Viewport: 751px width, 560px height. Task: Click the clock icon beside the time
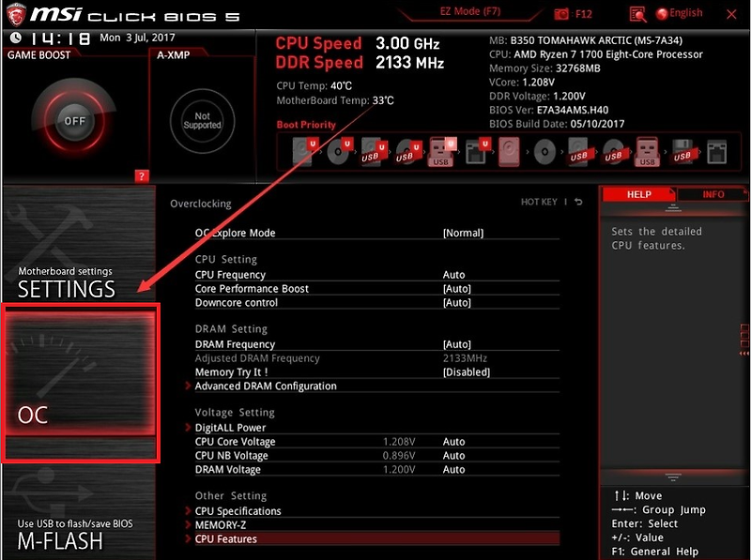point(15,38)
